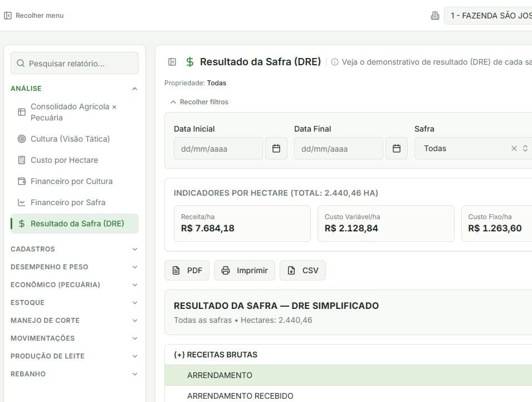Click the Custo Fixo/ha value R$ 1.263,60
This screenshot has height=402, width=532.
[495, 228]
